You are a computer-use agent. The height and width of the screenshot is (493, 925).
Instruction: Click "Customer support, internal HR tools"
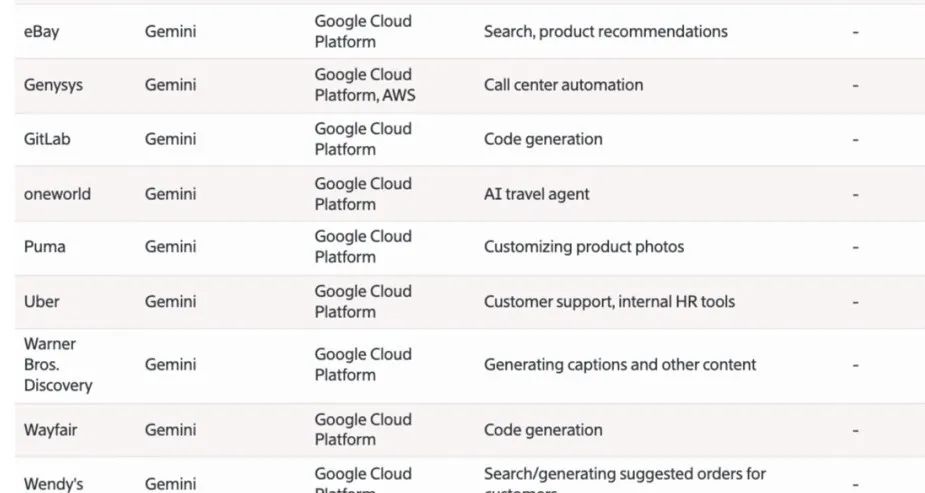[609, 301]
